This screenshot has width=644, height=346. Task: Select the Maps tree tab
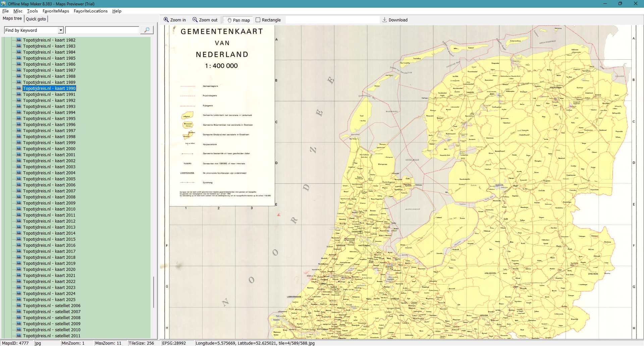[x=12, y=19]
